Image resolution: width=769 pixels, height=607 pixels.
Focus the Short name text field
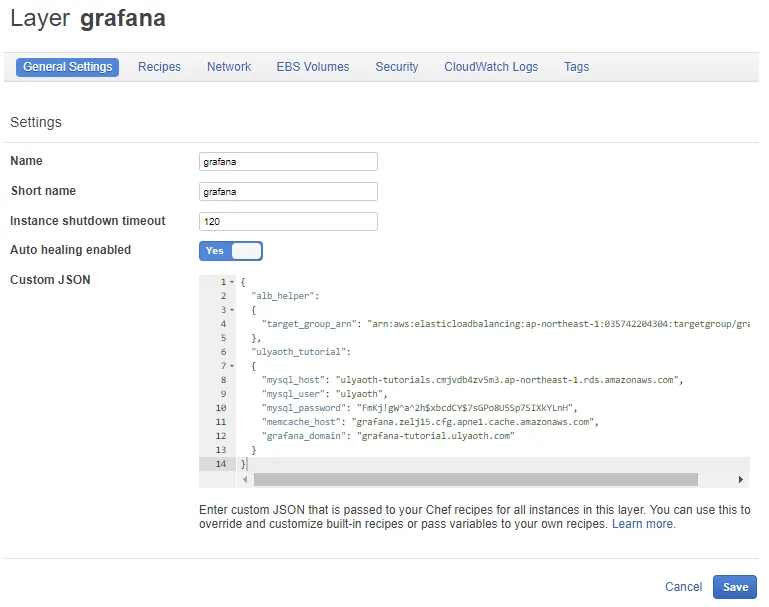pyautogui.click(x=288, y=192)
